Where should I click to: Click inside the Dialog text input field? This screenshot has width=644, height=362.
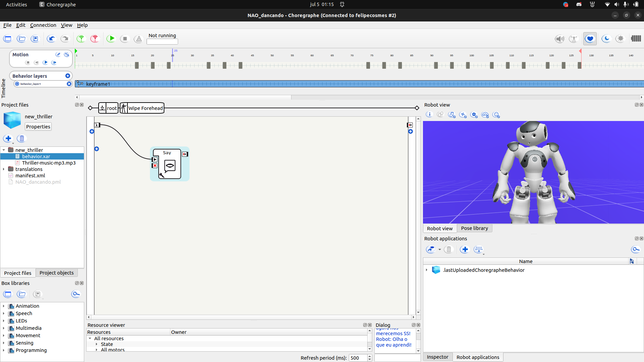(397, 358)
